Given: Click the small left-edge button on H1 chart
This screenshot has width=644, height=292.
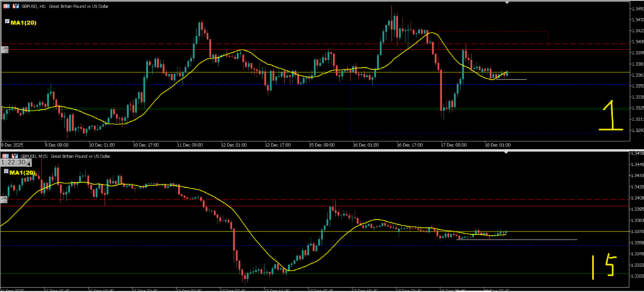Looking at the screenshot, I should [4, 48].
